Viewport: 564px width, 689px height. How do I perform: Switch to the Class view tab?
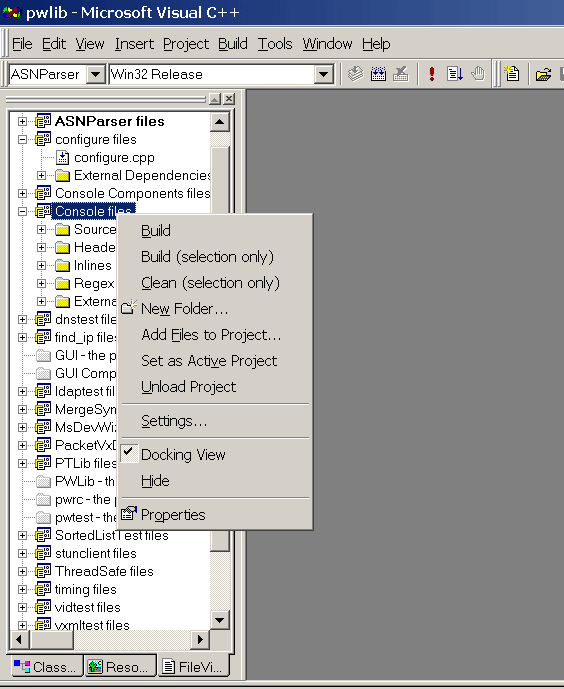45,667
